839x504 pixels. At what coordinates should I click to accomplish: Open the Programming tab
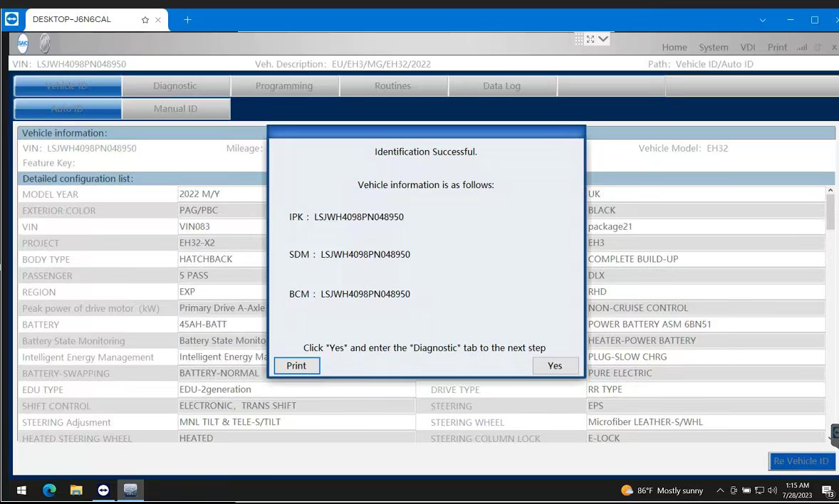[285, 85]
